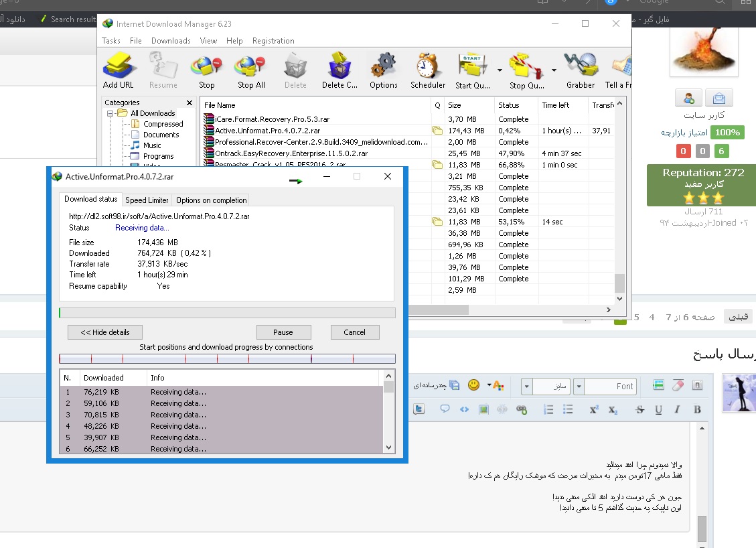Screen dimensions: 756x548
Task: Open the Font dropdown in forum editor
Action: [x=579, y=386]
